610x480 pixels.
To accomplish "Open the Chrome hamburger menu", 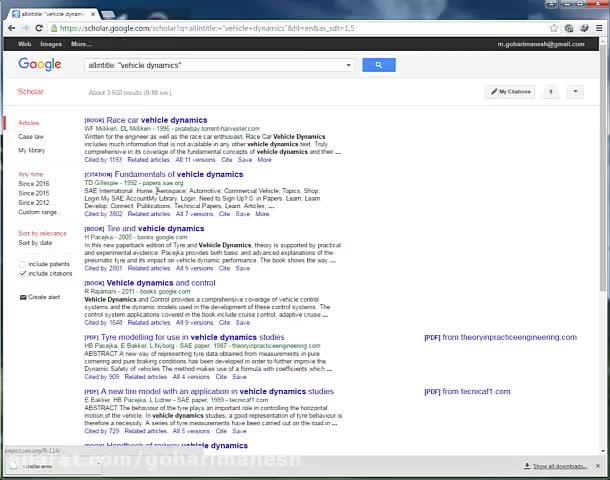I will pos(599,28).
